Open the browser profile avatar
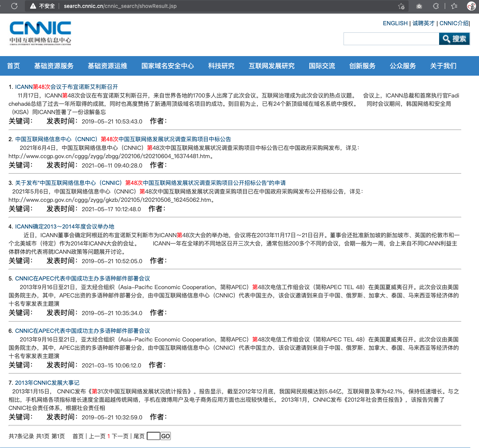The height and width of the screenshot is (448, 479). click(x=471, y=6)
